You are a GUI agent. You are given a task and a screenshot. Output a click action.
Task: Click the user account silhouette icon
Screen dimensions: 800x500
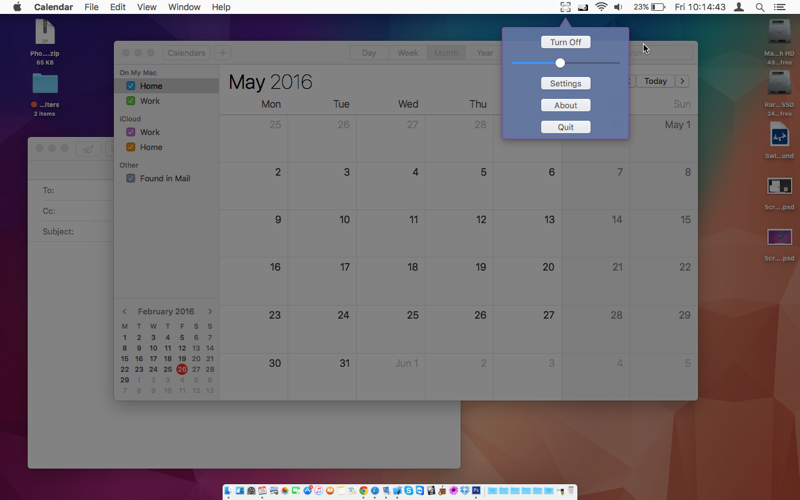[x=739, y=7]
